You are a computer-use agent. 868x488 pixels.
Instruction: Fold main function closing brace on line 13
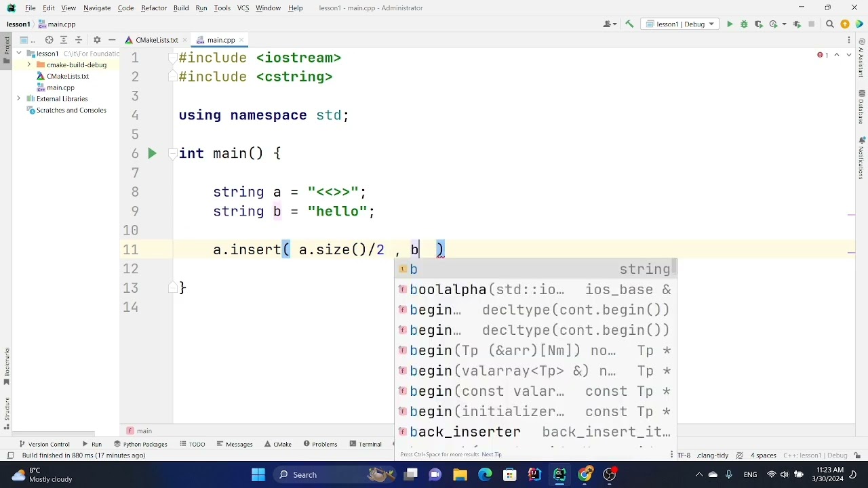pos(174,288)
